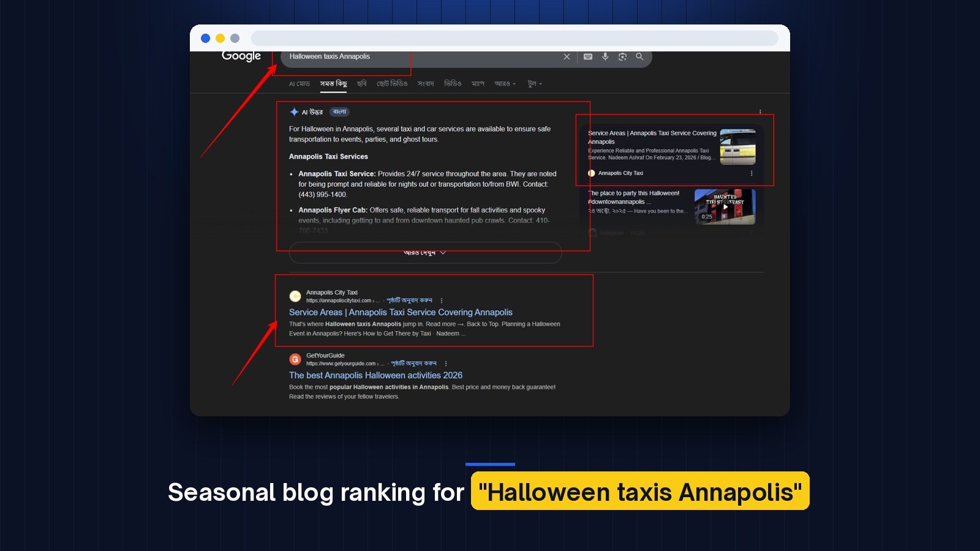Click the magnifier search icon
980x551 pixels.
(639, 56)
